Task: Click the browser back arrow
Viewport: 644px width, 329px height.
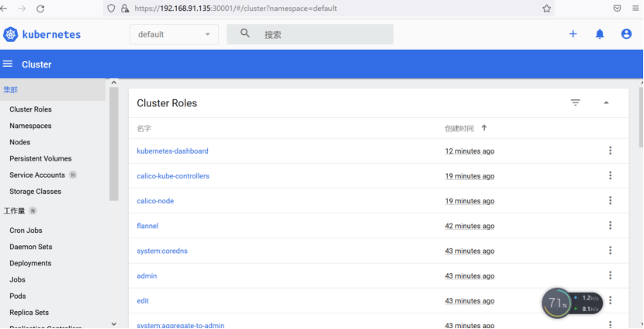Action: [4, 9]
